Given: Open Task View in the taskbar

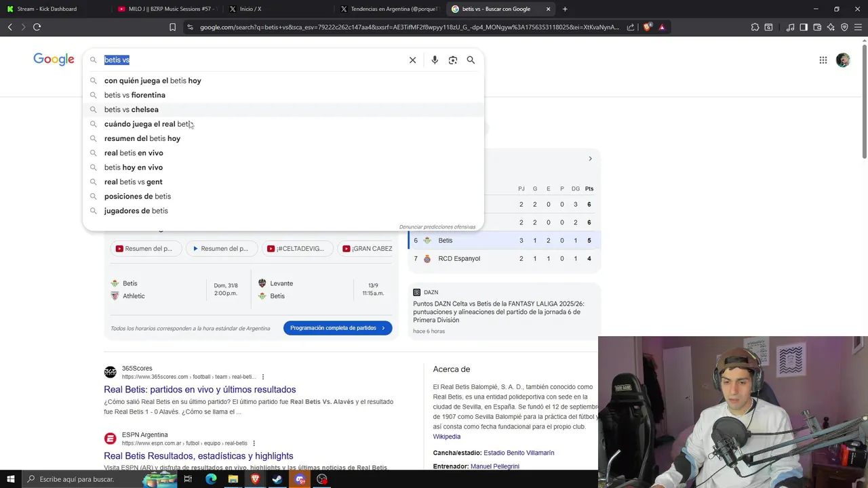Looking at the screenshot, I should (x=188, y=479).
